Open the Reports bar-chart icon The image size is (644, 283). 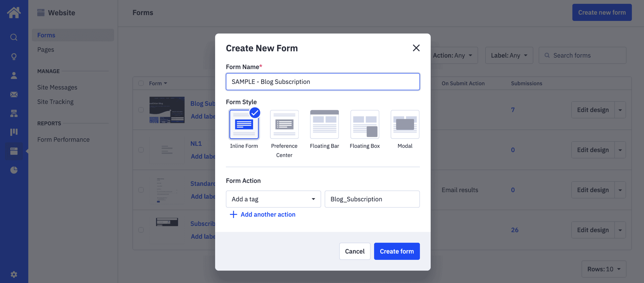14,132
